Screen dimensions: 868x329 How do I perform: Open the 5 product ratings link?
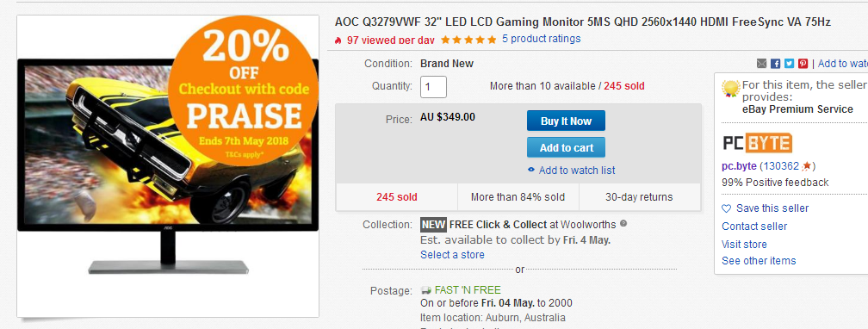(542, 39)
